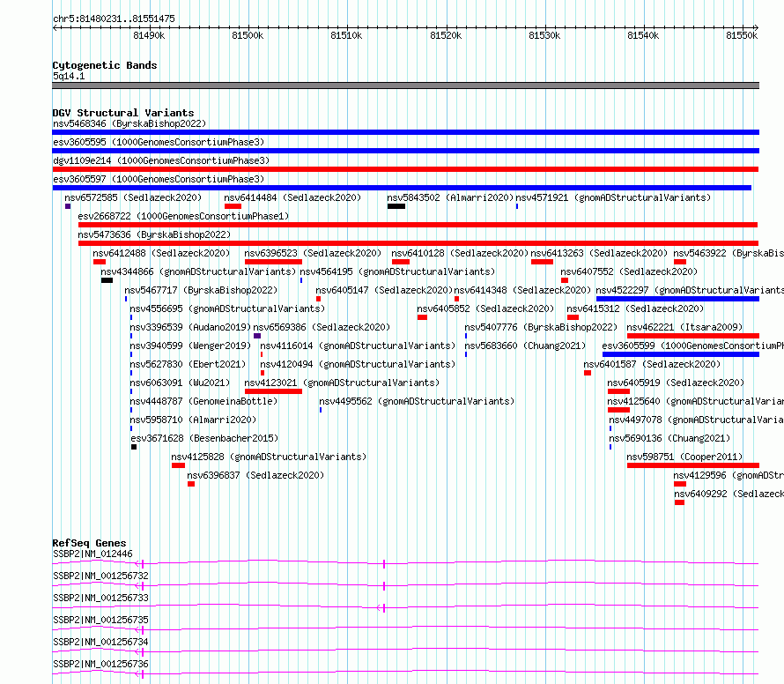Select the SSBP2|NM_001256736 gene label

(x=100, y=664)
